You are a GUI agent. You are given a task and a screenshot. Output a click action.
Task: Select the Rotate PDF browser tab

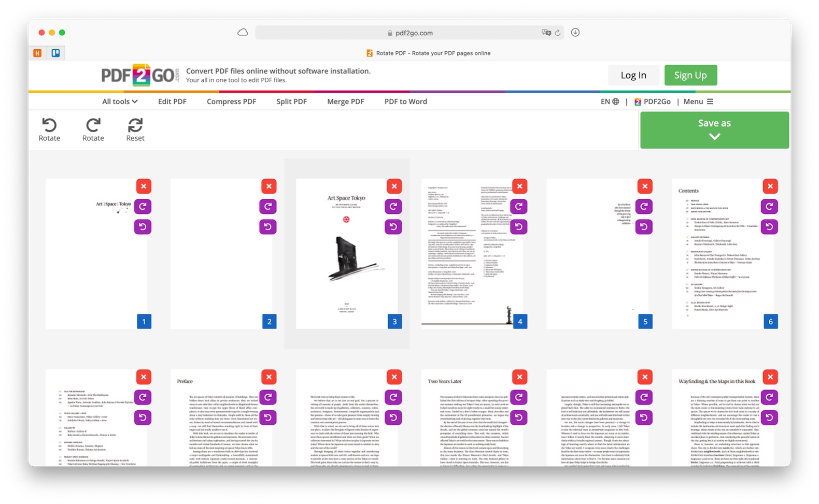coord(428,53)
